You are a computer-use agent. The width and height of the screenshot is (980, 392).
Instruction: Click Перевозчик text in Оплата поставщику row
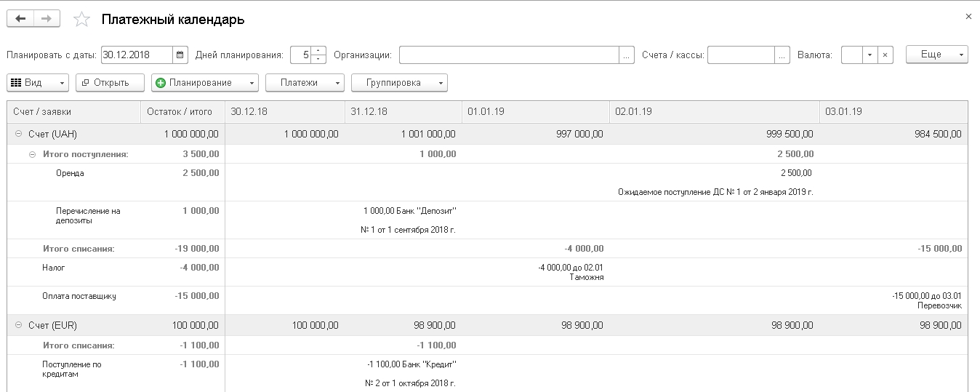(940, 305)
